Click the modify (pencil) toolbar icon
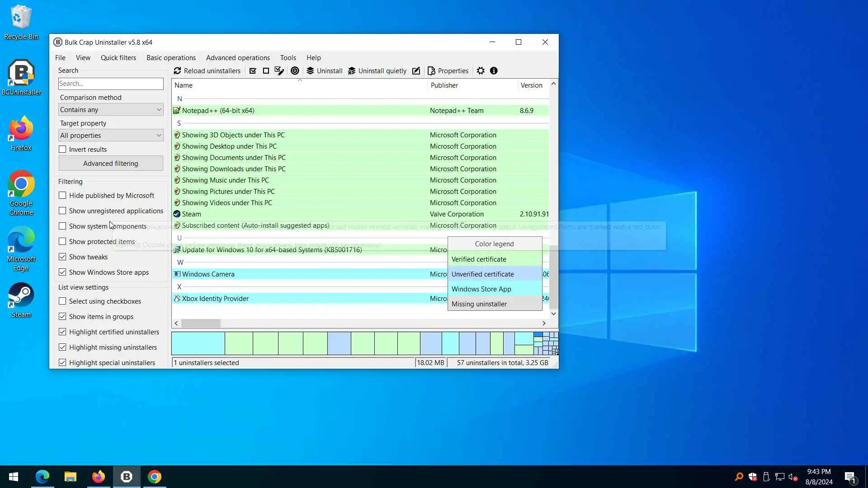This screenshot has width=868, height=488. tap(416, 71)
